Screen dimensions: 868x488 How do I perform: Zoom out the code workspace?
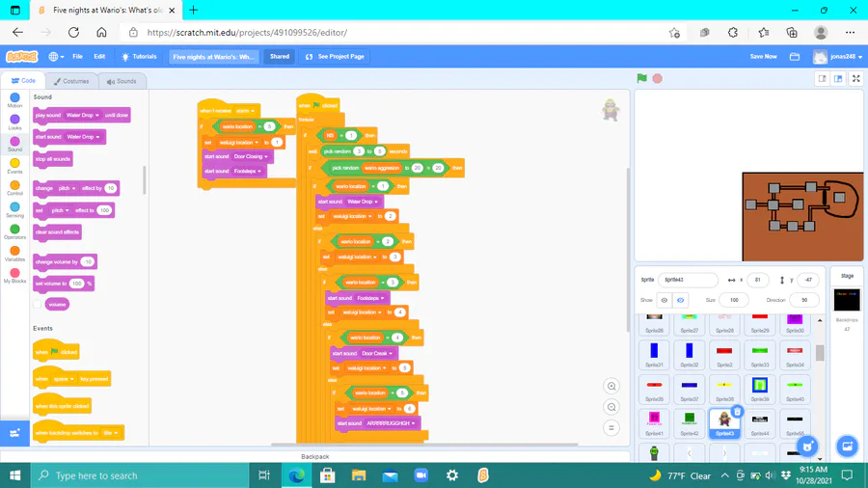coord(611,407)
